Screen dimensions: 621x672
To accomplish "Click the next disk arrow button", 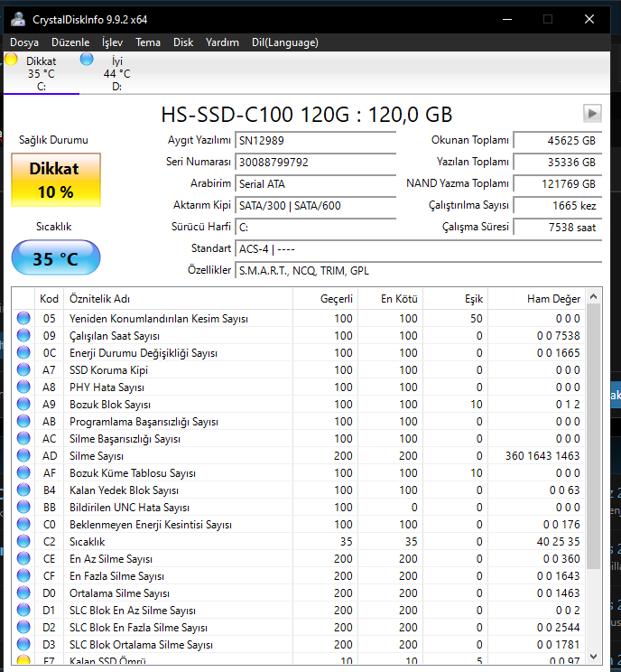I will 592,114.
